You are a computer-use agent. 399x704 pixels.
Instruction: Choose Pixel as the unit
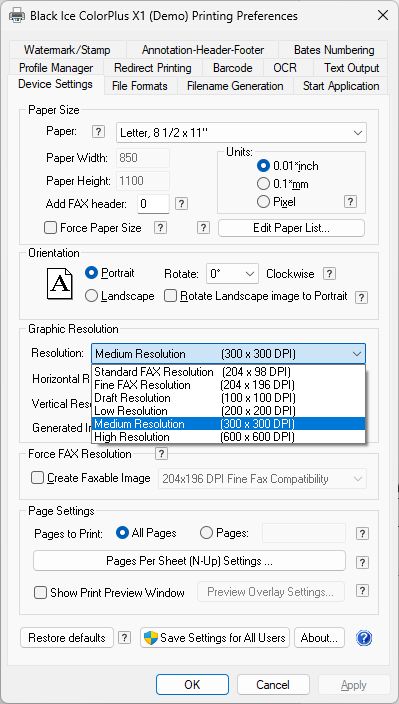click(263, 202)
